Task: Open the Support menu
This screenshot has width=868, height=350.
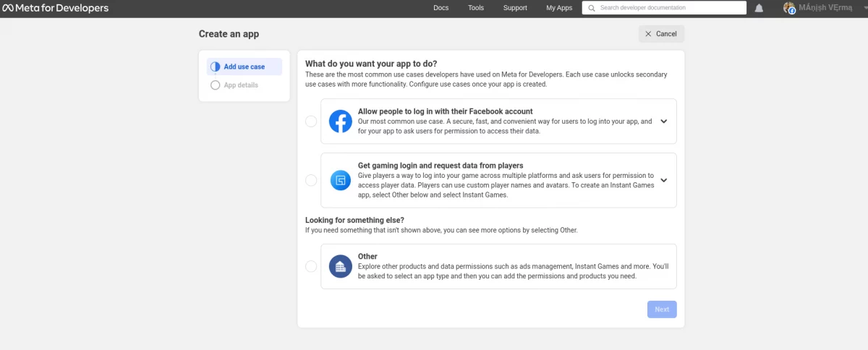Action: click(515, 8)
